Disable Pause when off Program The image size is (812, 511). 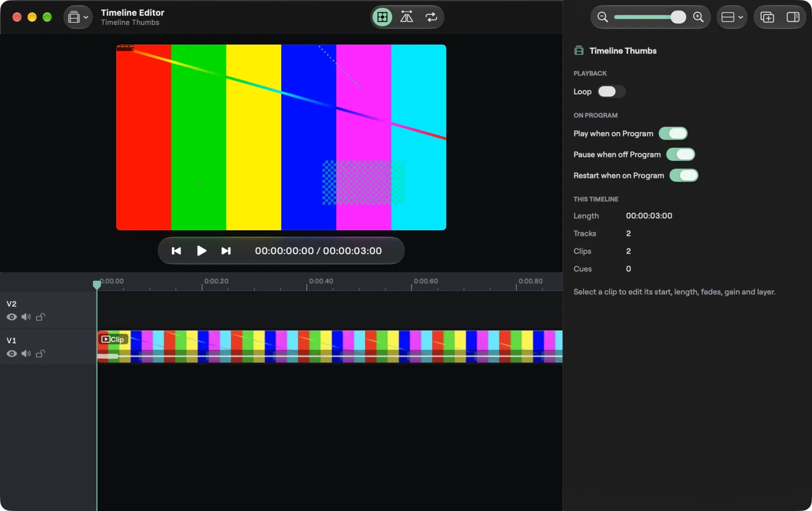pos(681,154)
